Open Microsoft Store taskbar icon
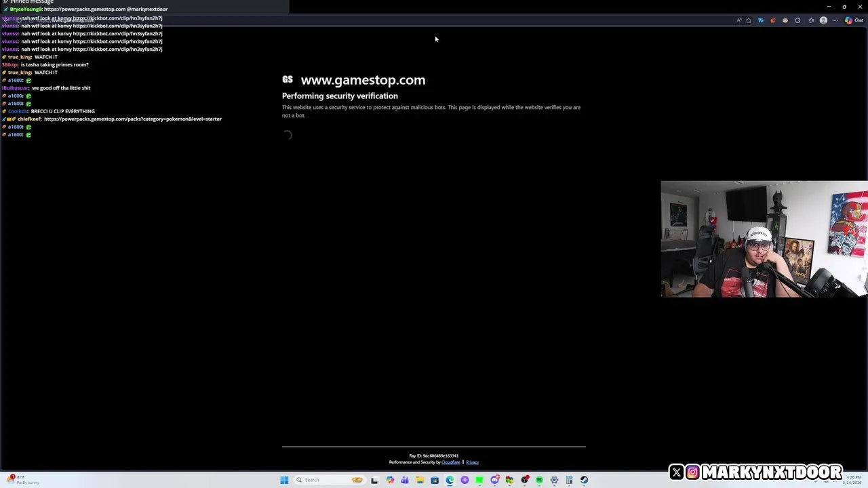Image resolution: width=868 pixels, height=488 pixels. tap(435, 480)
